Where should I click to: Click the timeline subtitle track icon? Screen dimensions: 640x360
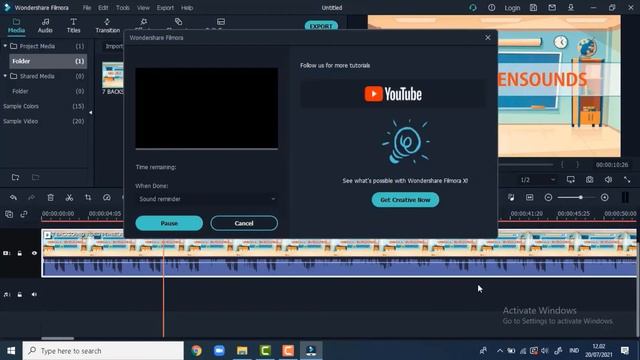point(530,198)
